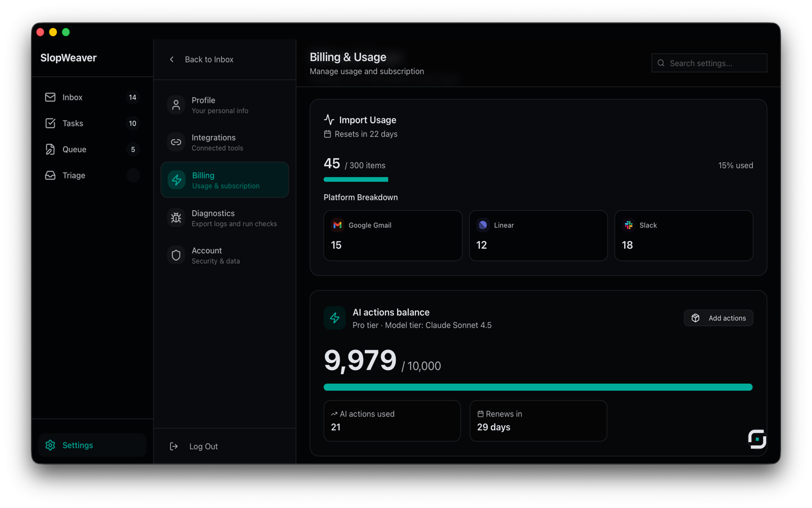
Task: Click the 15% used text
Action: 735,165
